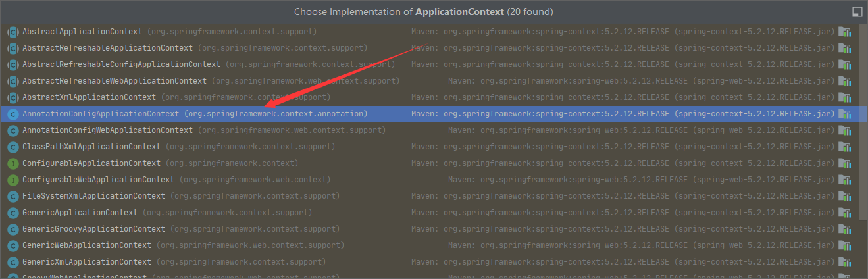Pick the GenericGroovyApplicationContext implementation
Viewport: 868px width, 279px height.
(93, 229)
